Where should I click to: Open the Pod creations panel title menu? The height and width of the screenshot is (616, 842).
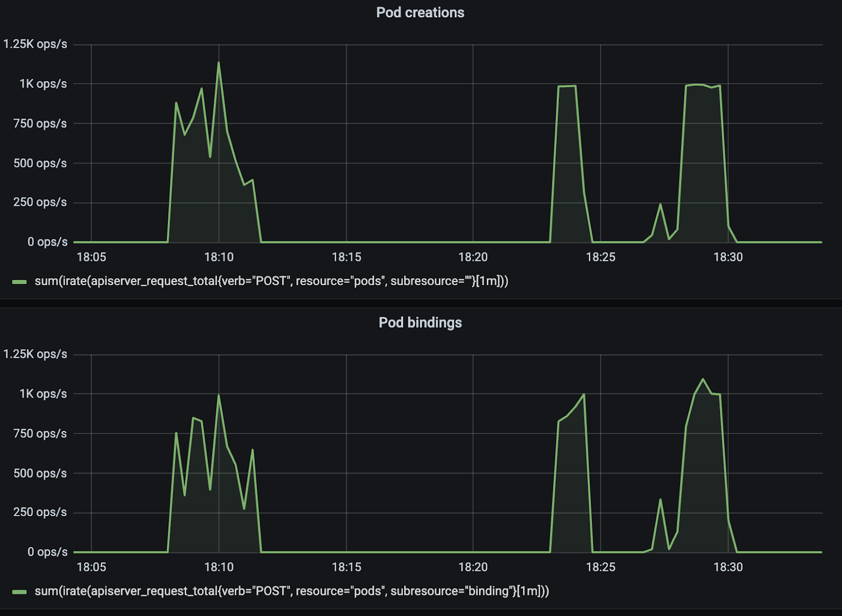(420, 13)
